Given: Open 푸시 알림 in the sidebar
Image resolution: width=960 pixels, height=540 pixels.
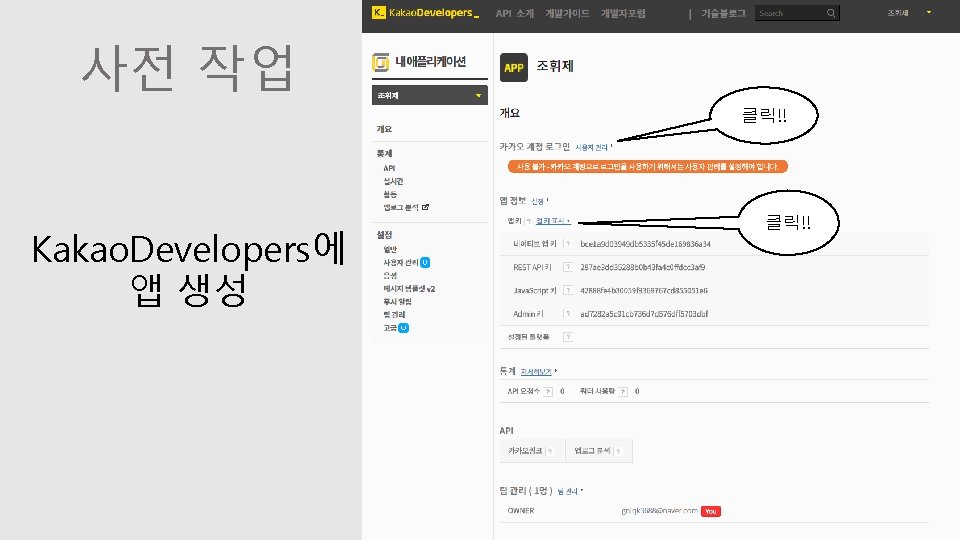Looking at the screenshot, I should [397, 301].
